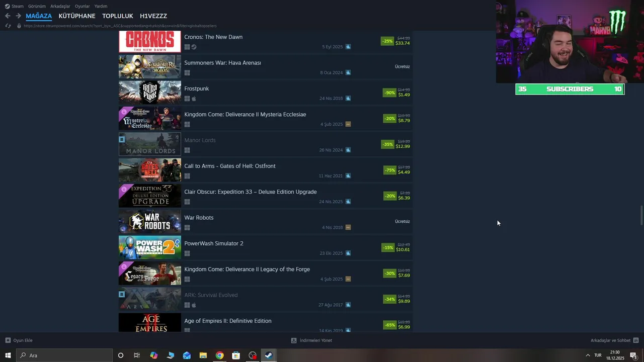Viewport: 644px width, 362px height.
Task: Click the Cronos $33.74 price
Action: [x=403, y=43]
